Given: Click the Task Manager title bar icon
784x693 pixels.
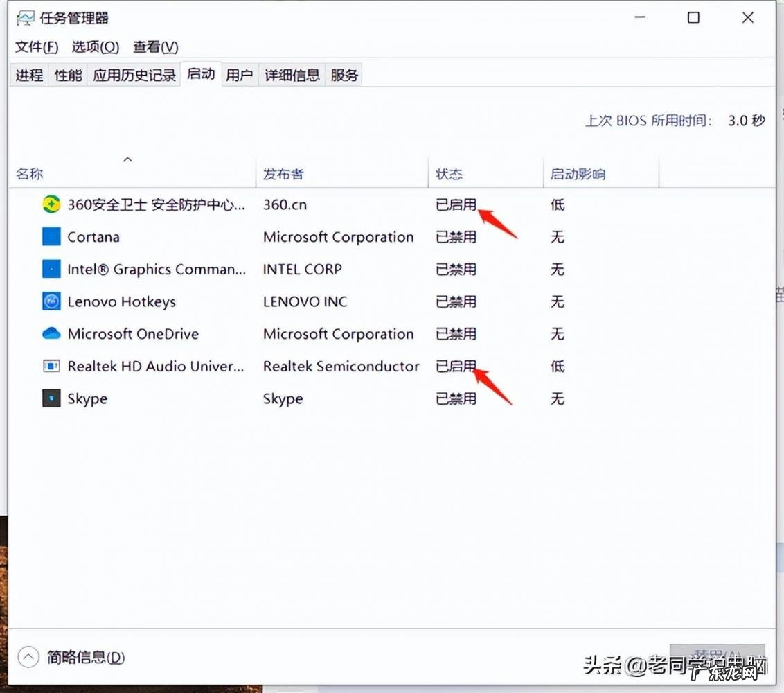Looking at the screenshot, I should pos(26,17).
